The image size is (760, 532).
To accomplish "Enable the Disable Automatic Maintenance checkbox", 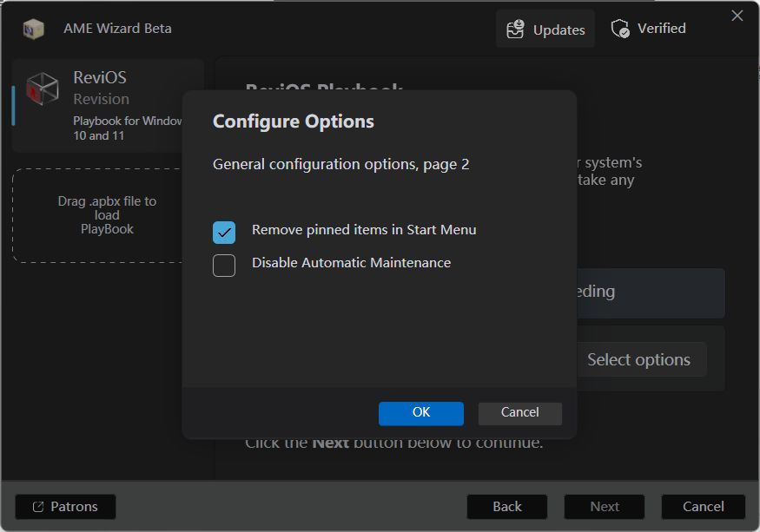I will [x=224, y=265].
